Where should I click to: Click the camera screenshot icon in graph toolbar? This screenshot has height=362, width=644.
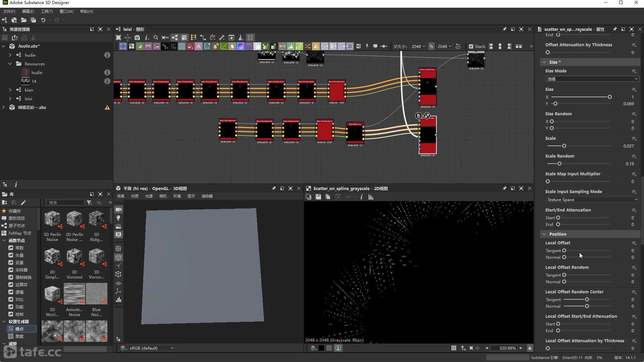[137, 38]
